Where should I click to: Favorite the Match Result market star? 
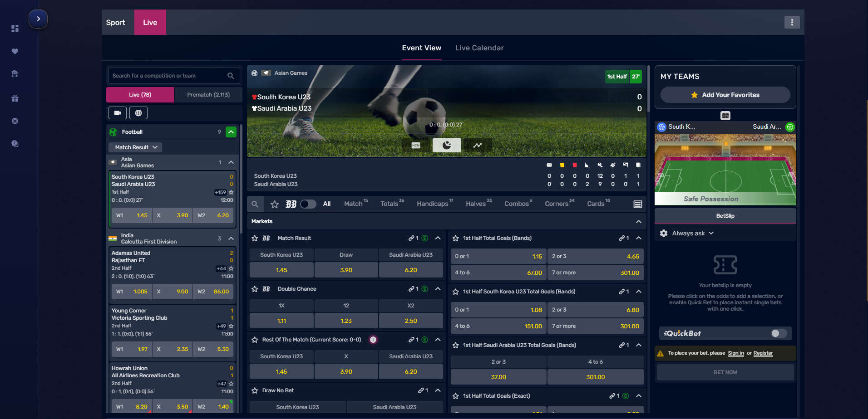(255, 238)
